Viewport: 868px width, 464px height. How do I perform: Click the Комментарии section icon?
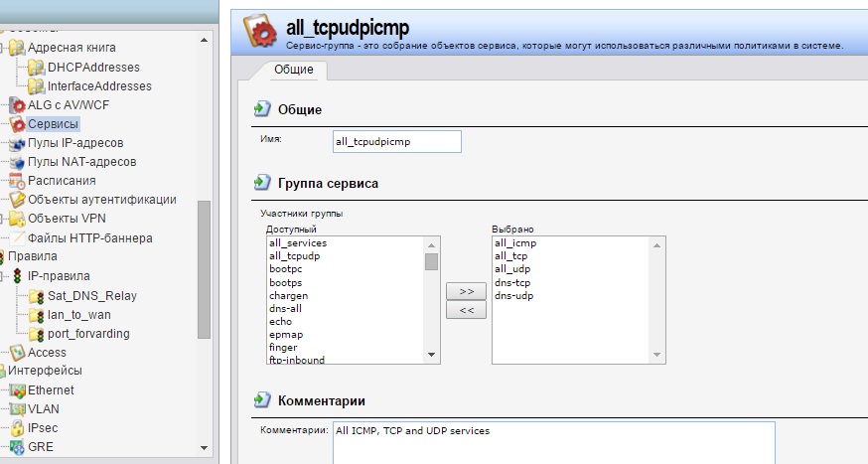[x=262, y=399]
